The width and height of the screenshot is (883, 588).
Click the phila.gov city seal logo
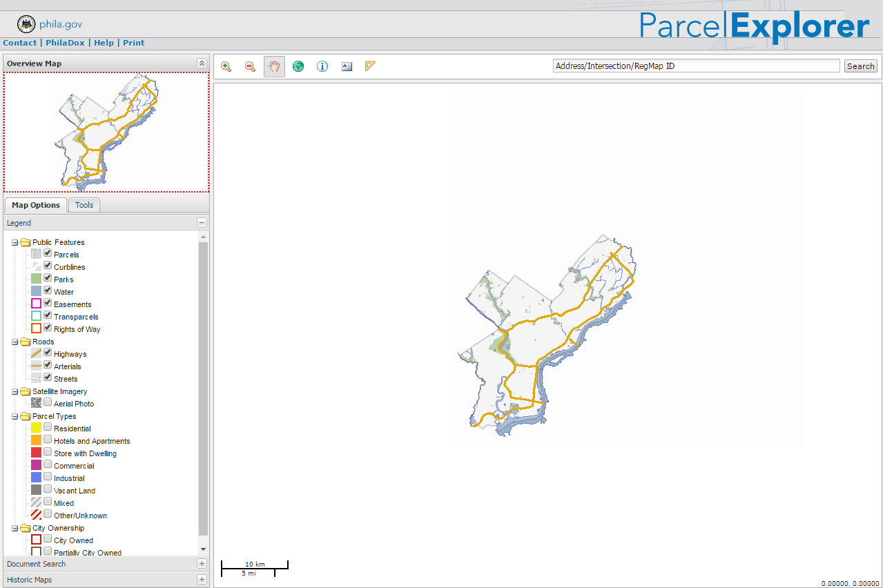[x=26, y=24]
